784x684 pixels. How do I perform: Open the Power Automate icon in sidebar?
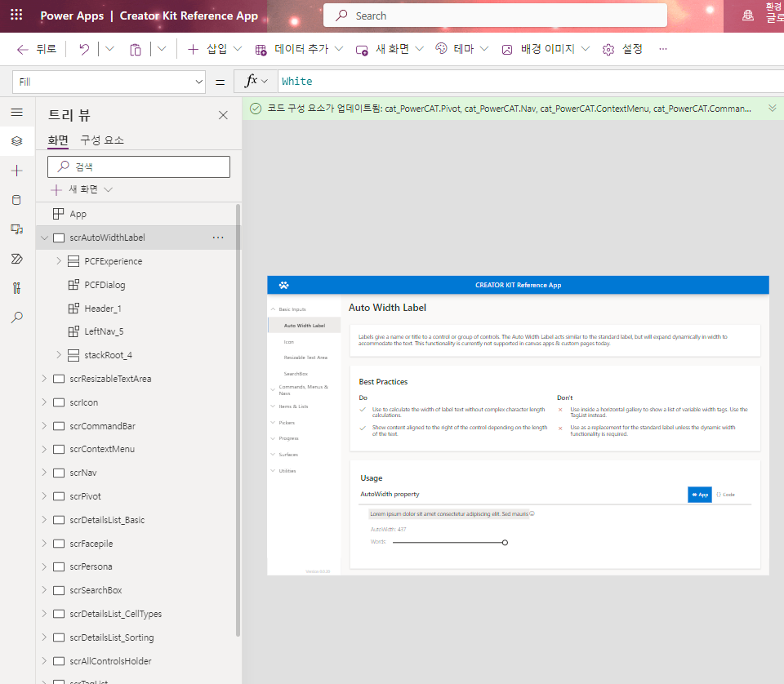tap(16, 258)
